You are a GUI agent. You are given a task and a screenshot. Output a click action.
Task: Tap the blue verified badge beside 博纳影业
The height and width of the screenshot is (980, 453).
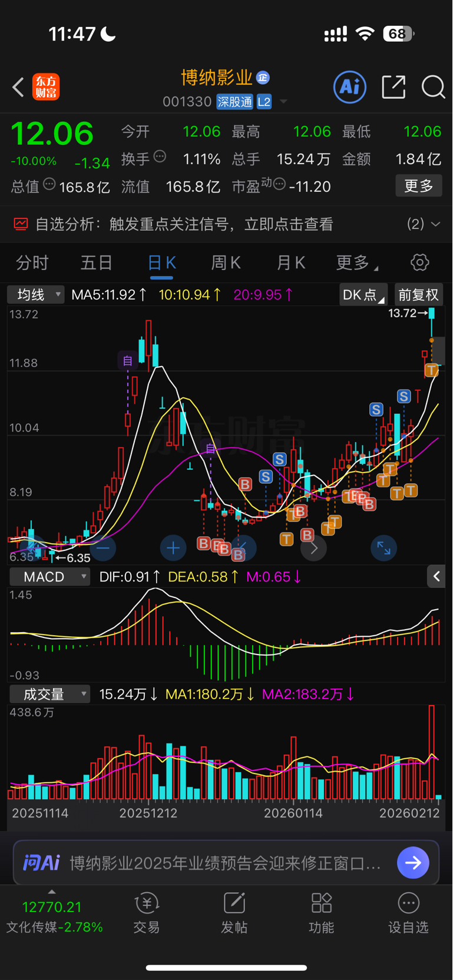tap(263, 78)
